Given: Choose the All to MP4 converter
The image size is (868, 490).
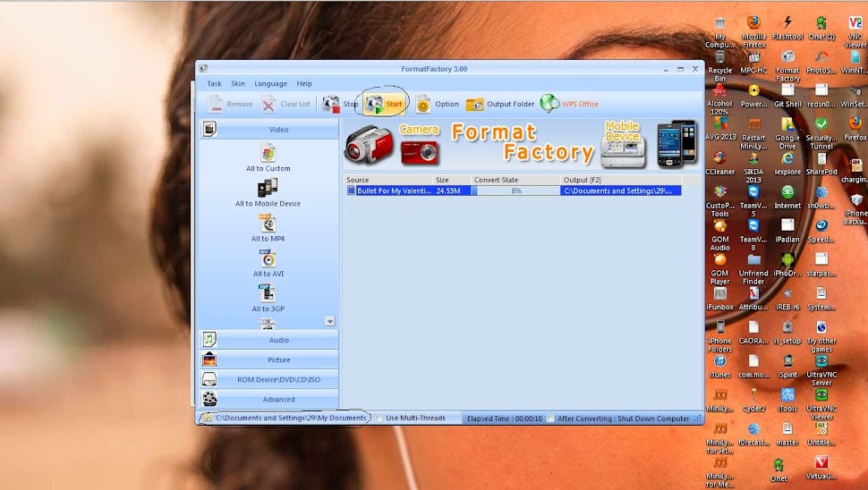Looking at the screenshot, I should click(x=268, y=228).
